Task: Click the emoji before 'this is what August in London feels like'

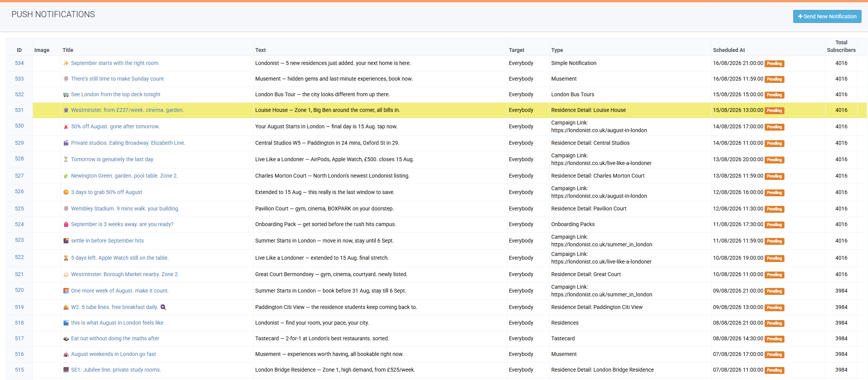Action: coord(66,323)
